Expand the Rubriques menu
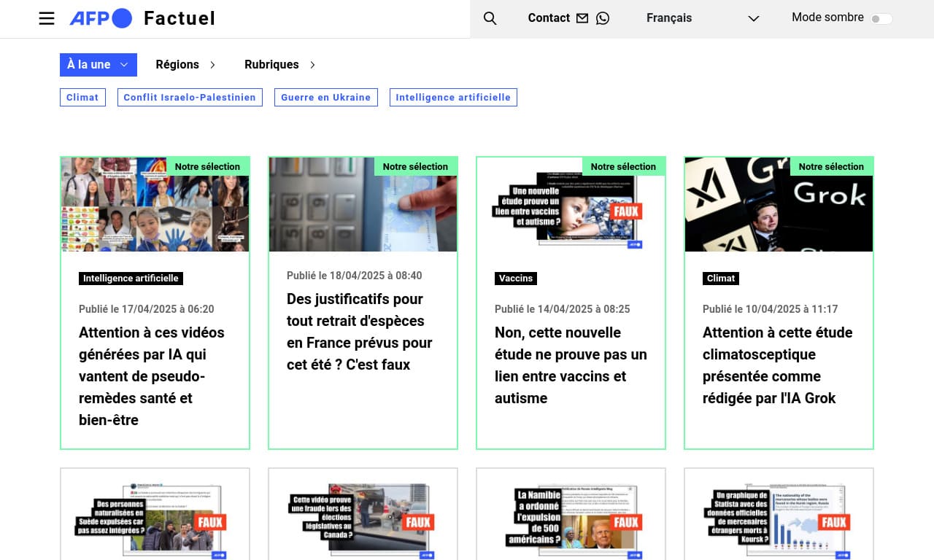Viewport: 934px width, 560px height. 279,65
